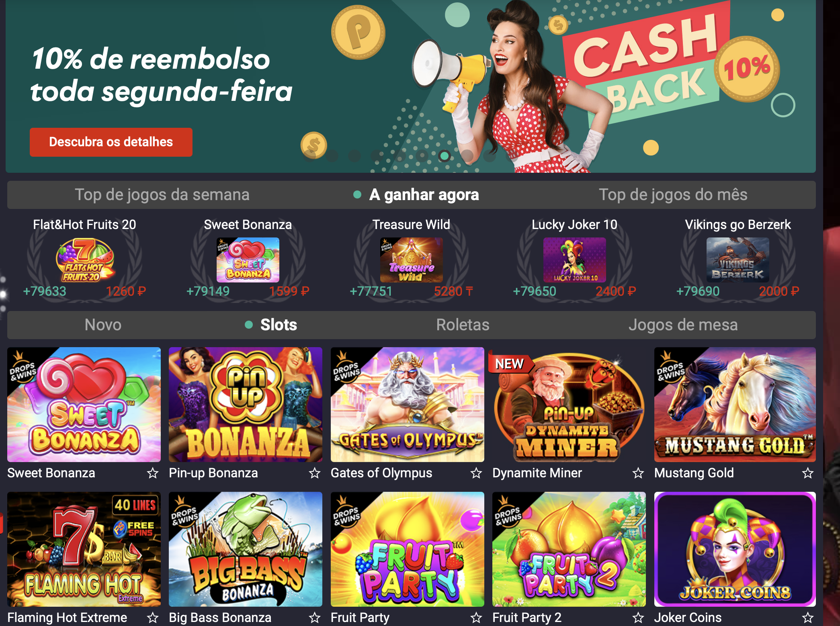Star the Flaming Hot Extreme game
This screenshot has width=840, height=626.
[x=153, y=618]
